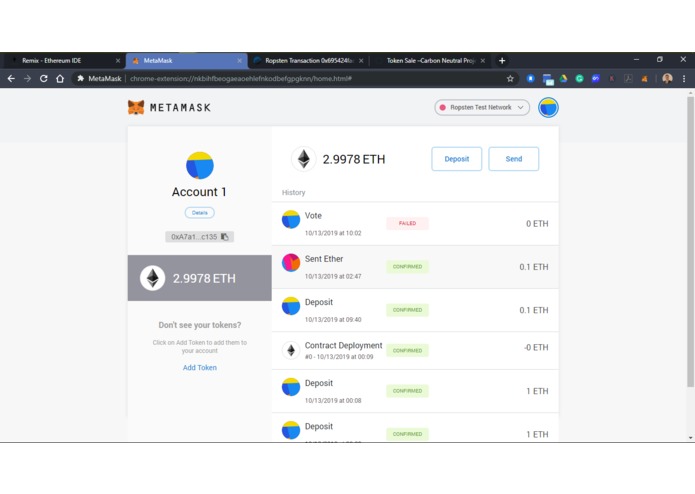Screen dimensions: 695x494
Task: Open the Chrome profile avatar
Action: point(667,78)
